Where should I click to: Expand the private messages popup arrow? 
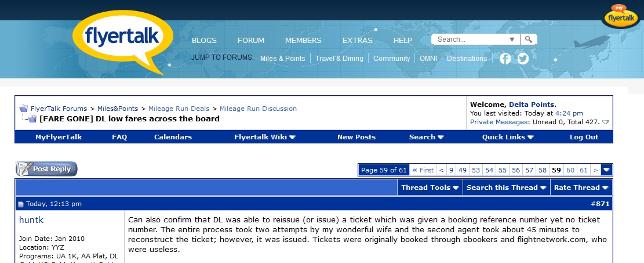pos(606,122)
